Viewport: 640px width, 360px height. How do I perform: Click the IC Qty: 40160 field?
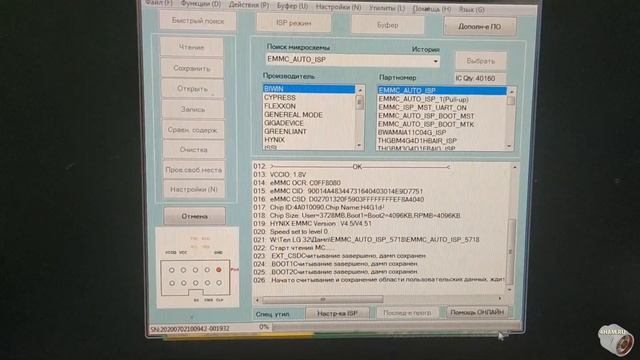tap(480, 78)
